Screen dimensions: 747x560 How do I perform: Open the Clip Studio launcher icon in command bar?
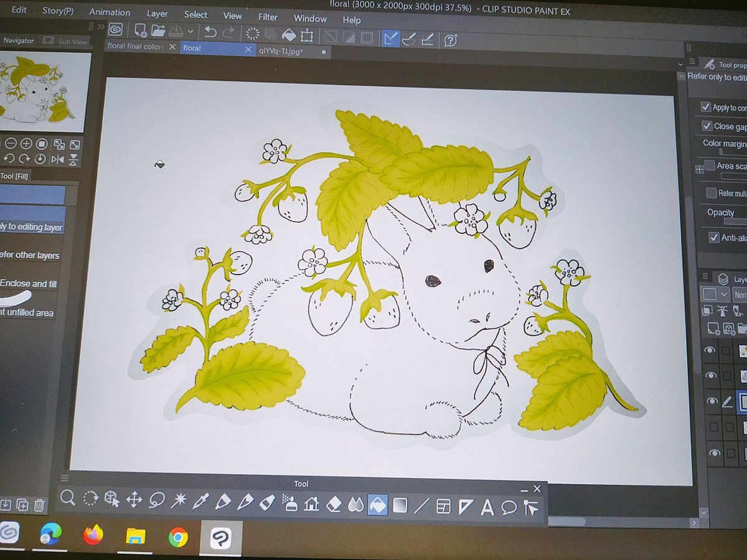116,29
